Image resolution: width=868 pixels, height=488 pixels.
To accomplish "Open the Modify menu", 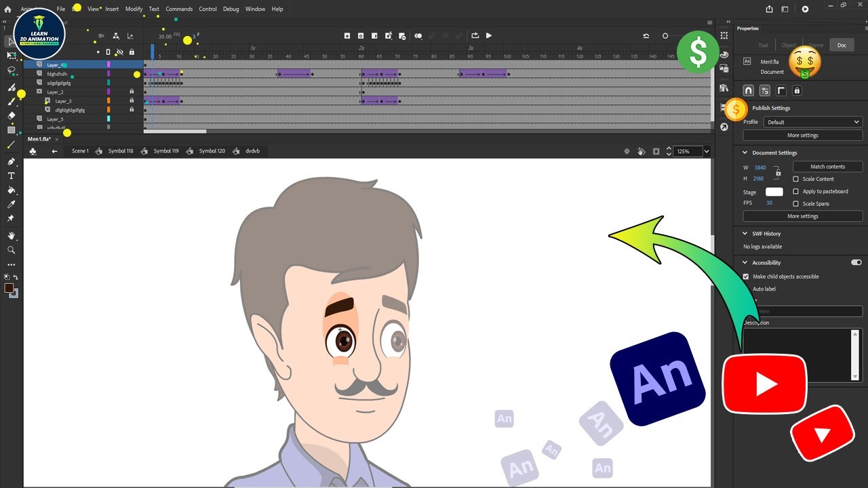I will (x=134, y=9).
